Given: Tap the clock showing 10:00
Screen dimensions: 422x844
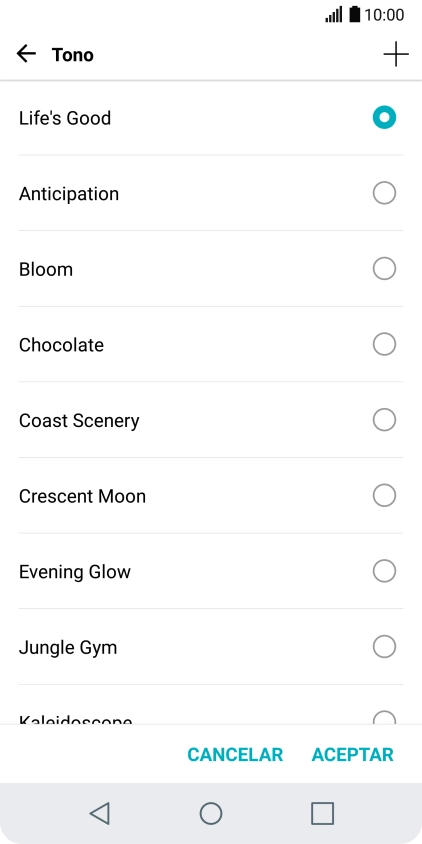Looking at the screenshot, I should coord(384,15).
